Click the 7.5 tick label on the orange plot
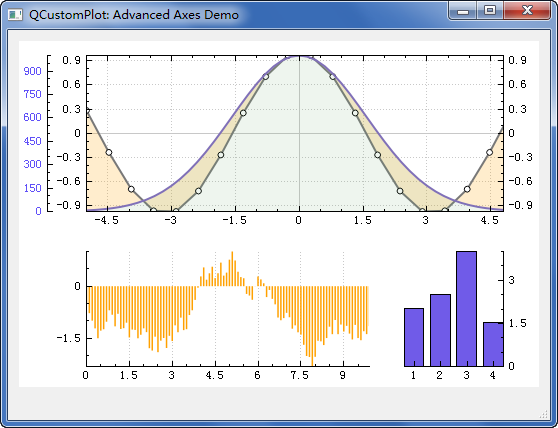This screenshot has width=558, height=428. tap(300, 376)
